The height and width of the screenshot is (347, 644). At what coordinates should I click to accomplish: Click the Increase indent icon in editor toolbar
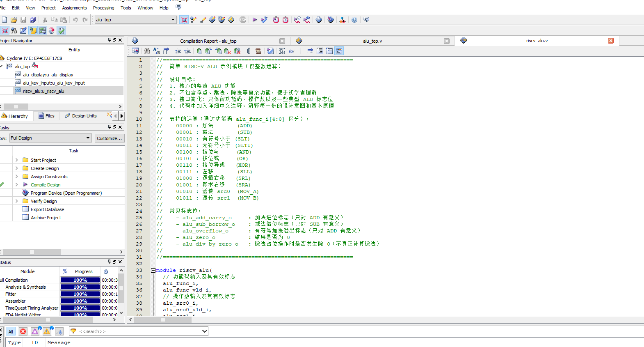[x=178, y=51]
